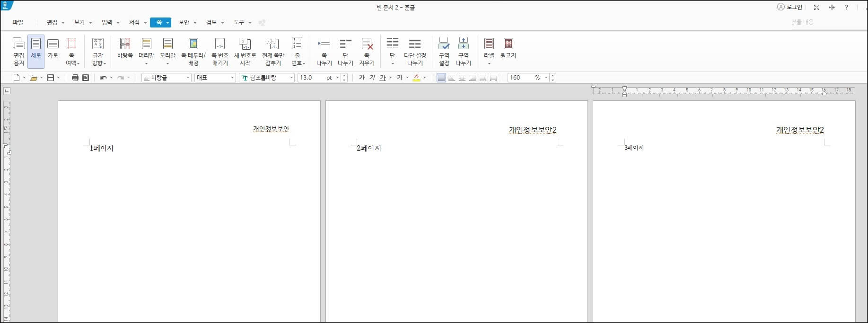Expand the 13.0 pt font size dropdown
The height and width of the screenshot is (323, 868).
pos(337,78)
